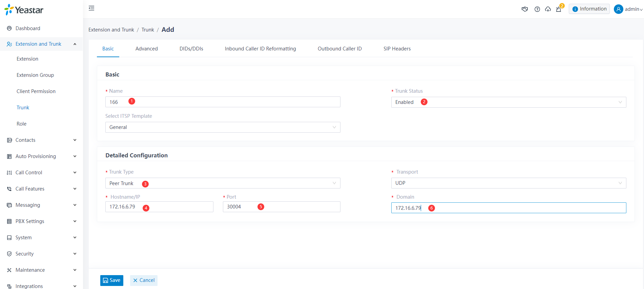644x289 pixels.
Task: Open Role in the sidebar submenu
Action: (x=21, y=124)
